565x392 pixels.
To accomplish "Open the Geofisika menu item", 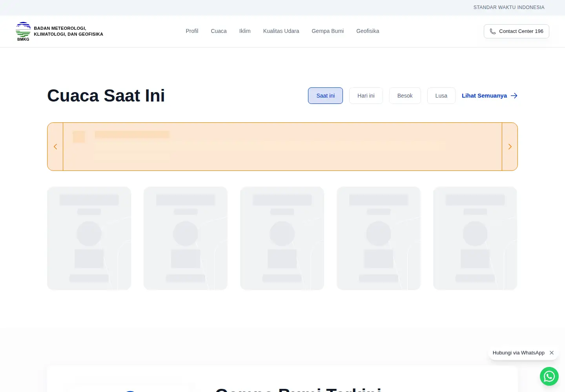I will click(368, 31).
